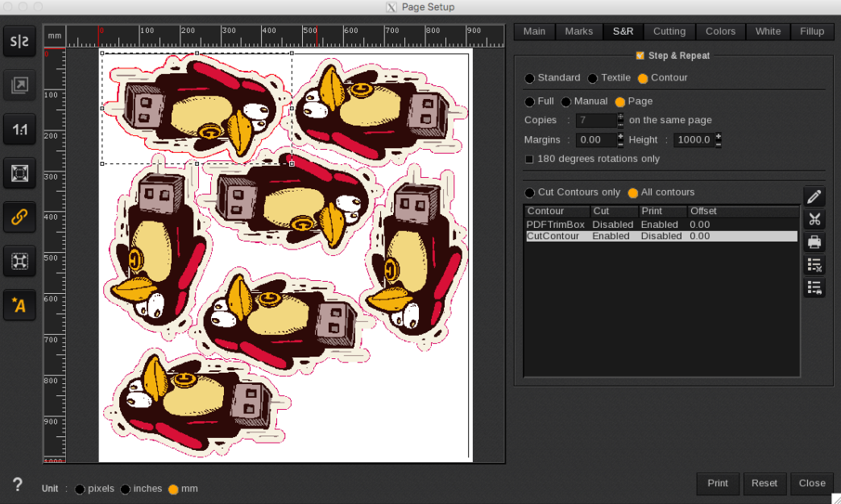Open the Marks tab
Image resolution: width=841 pixels, height=504 pixels.
pyautogui.click(x=578, y=31)
